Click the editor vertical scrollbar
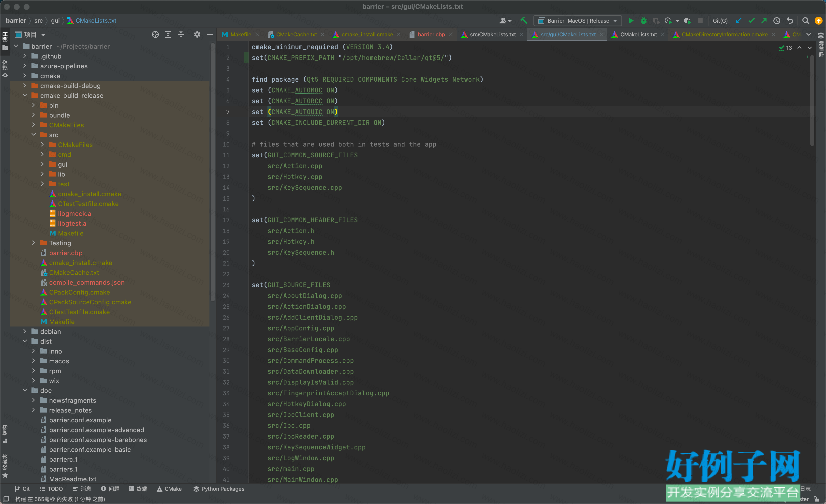Image resolution: width=826 pixels, height=504 pixels. [812, 101]
